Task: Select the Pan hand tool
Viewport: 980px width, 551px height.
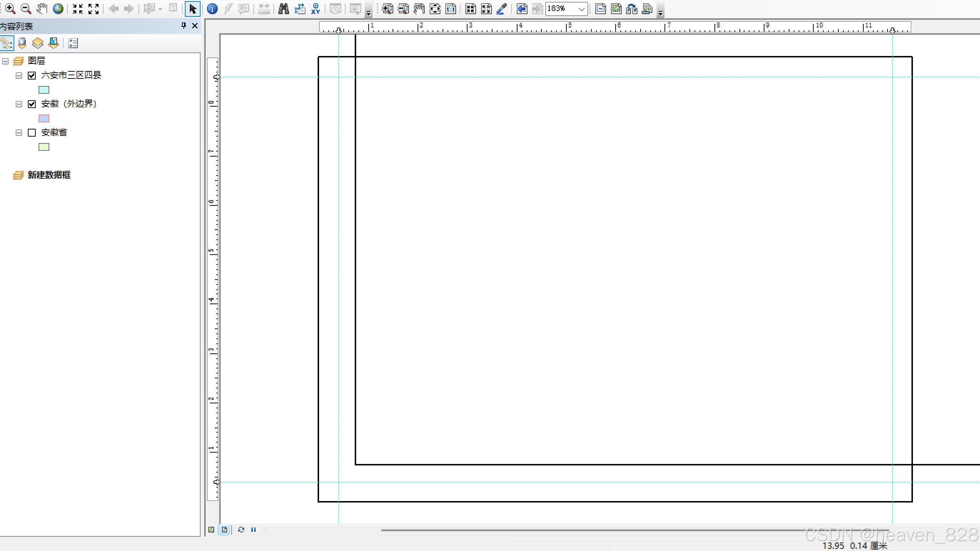Action: tap(42, 8)
